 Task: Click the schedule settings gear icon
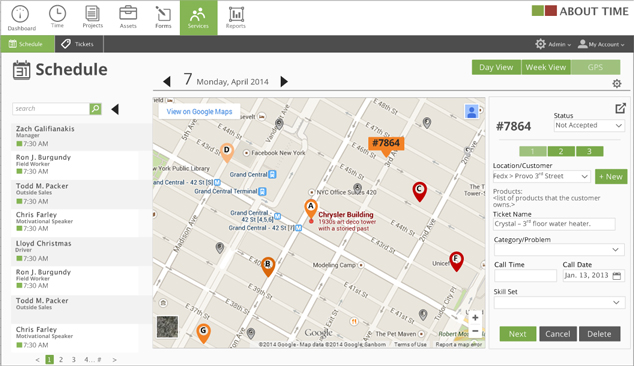pyautogui.click(x=617, y=84)
